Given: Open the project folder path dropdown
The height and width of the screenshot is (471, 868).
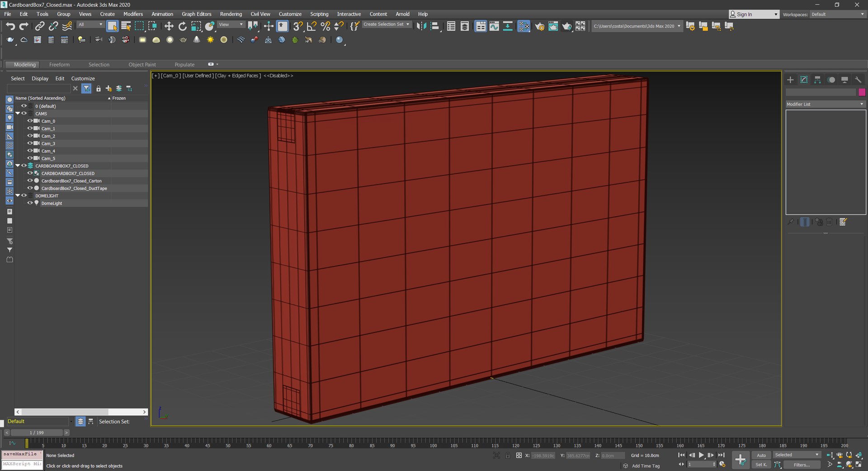Looking at the screenshot, I should 637,26.
